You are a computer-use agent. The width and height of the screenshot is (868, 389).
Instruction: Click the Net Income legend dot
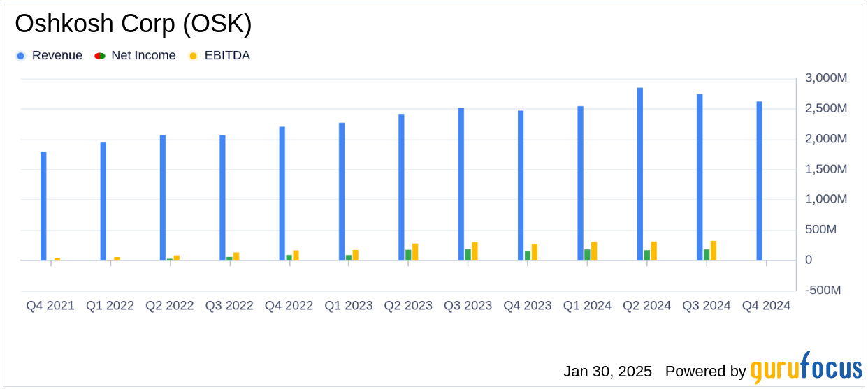tap(99, 56)
